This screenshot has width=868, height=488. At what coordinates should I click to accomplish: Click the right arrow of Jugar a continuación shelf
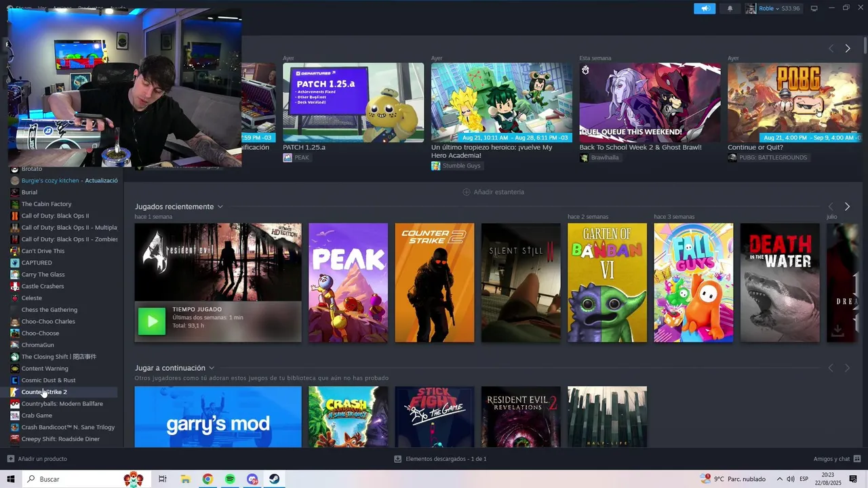[847, 368]
